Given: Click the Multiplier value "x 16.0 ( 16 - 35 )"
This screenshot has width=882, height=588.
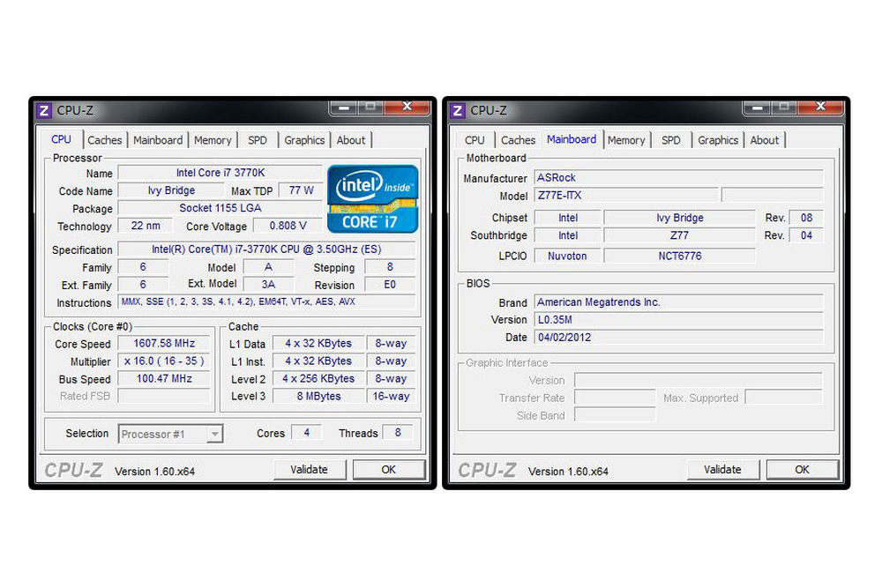Looking at the screenshot, I should click(164, 361).
